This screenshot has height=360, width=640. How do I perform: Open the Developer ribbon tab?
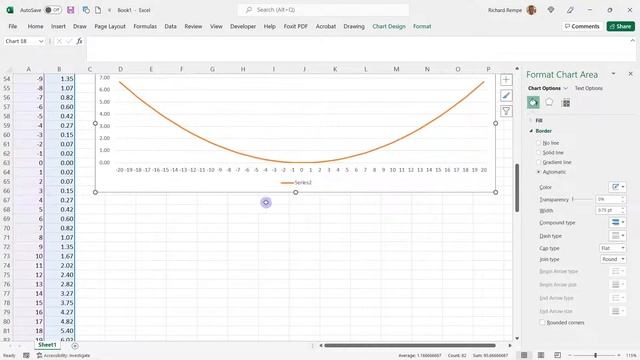[x=243, y=26]
